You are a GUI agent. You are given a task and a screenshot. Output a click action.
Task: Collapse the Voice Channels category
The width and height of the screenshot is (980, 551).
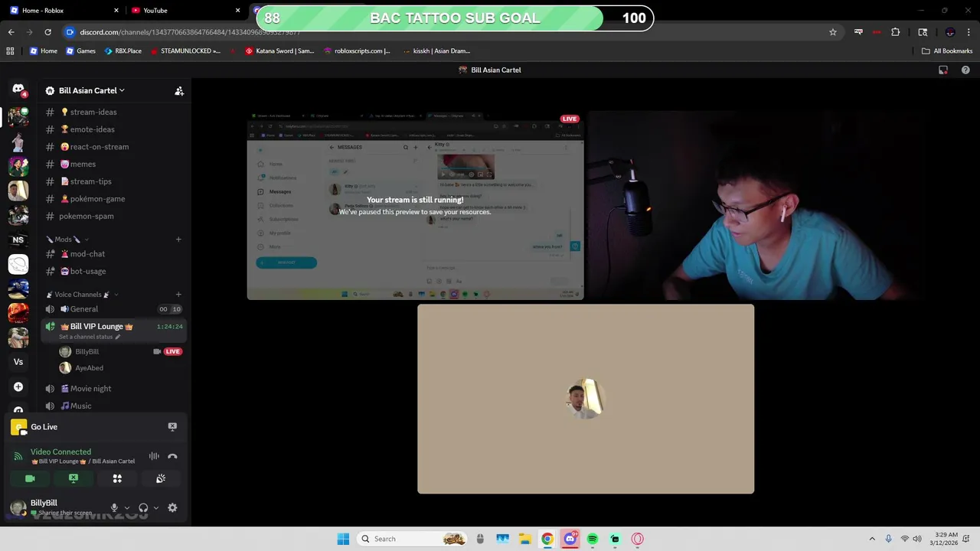point(81,295)
